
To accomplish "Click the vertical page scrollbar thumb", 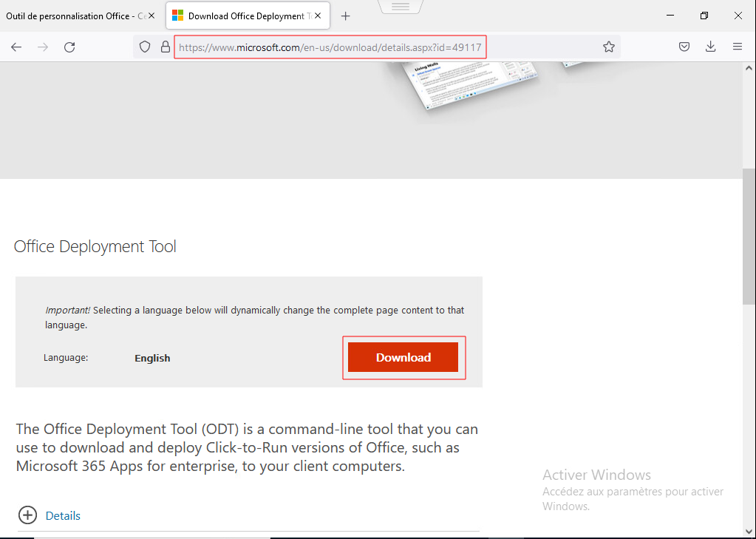I will click(749, 237).
